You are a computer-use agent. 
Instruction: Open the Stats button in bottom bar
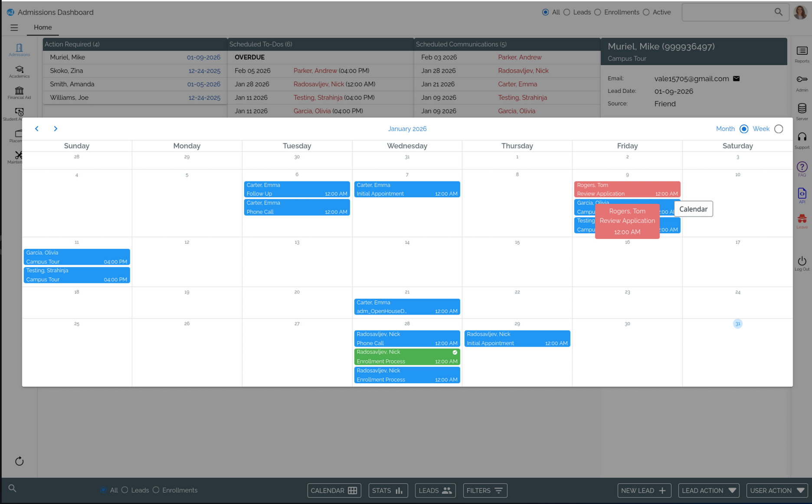point(388,490)
